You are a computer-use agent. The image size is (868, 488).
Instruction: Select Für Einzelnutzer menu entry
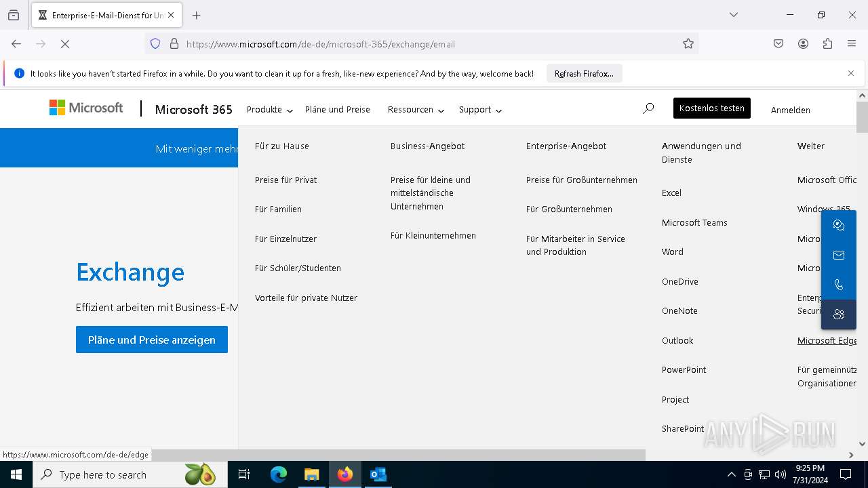(285, 239)
